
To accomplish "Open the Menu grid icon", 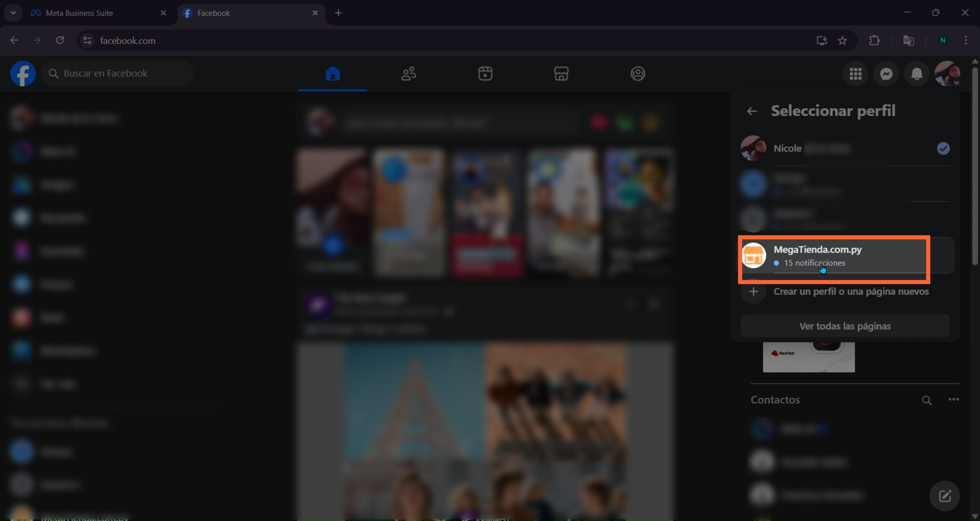I will tap(855, 74).
